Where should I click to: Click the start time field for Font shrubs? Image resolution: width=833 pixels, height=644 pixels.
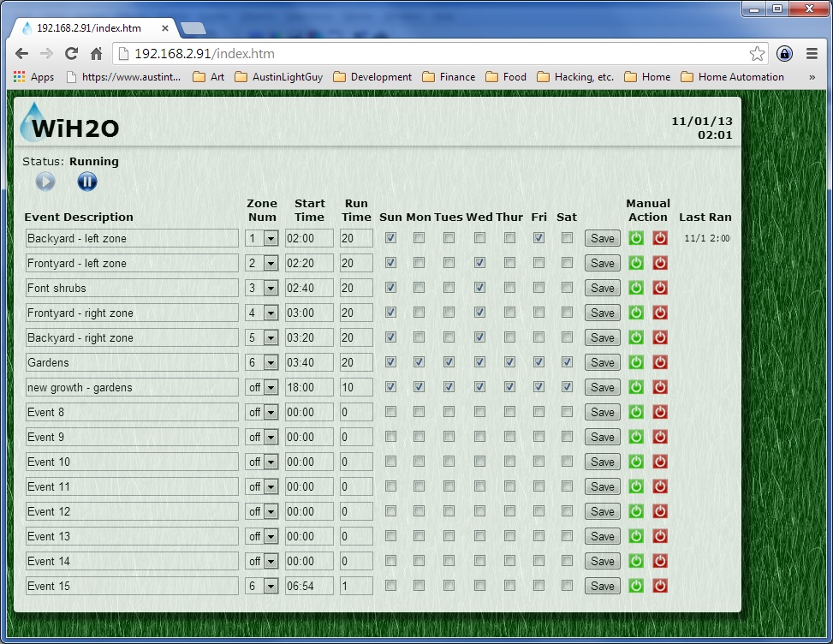(309, 289)
